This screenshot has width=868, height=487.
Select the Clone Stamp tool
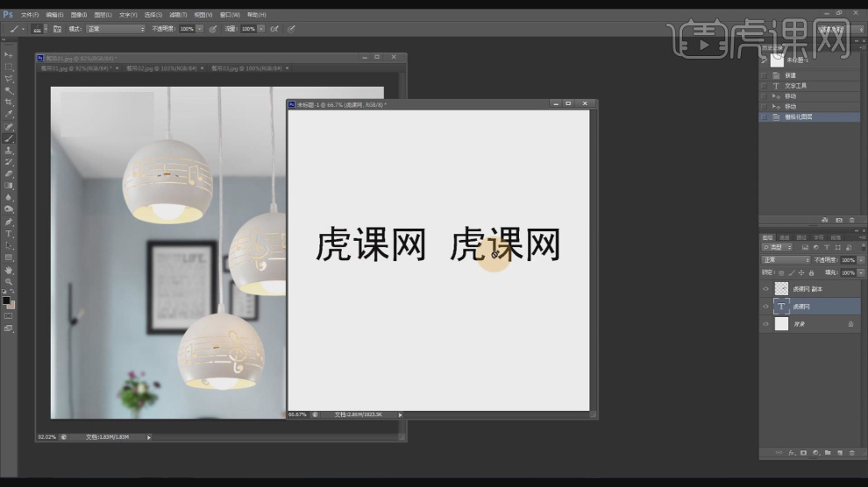coord(8,151)
